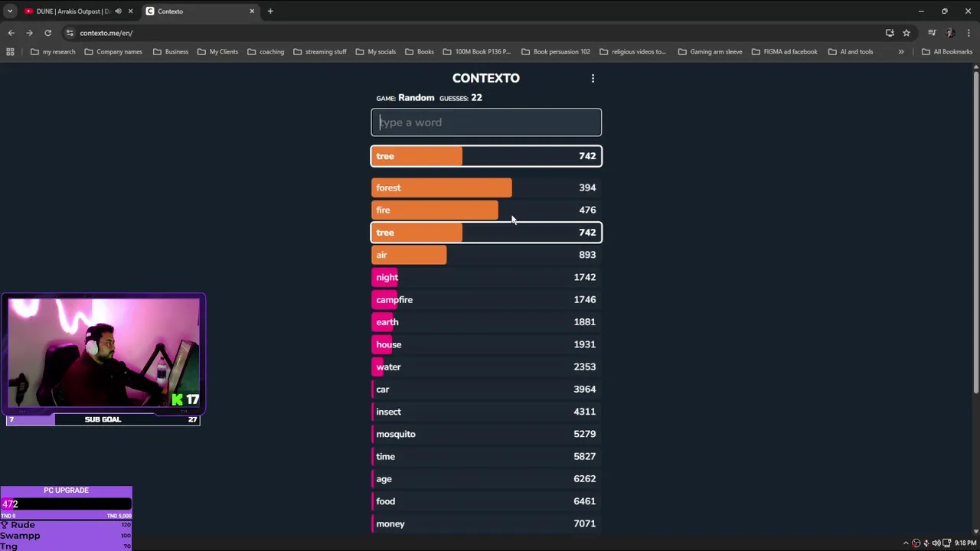Open the Contexto three-dot game menu

click(x=593, y=78)
